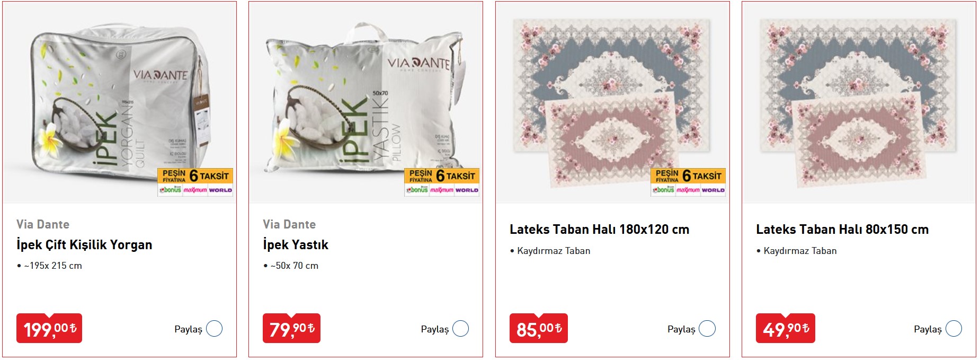
Task: Click the 199,00 ₺ price tag
Action: [x=49, y=329]
